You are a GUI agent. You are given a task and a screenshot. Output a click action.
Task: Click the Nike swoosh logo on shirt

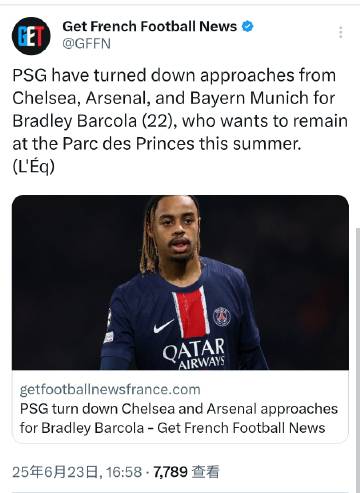(x=163, y=327)
